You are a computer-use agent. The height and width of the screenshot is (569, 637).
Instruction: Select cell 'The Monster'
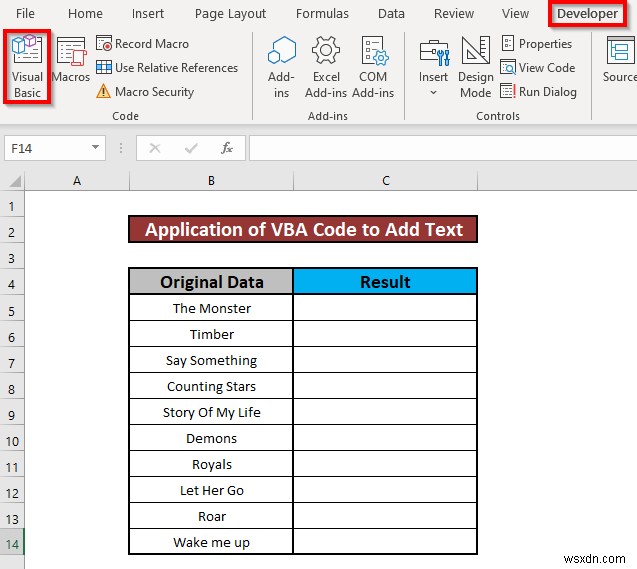pos(211,308)
